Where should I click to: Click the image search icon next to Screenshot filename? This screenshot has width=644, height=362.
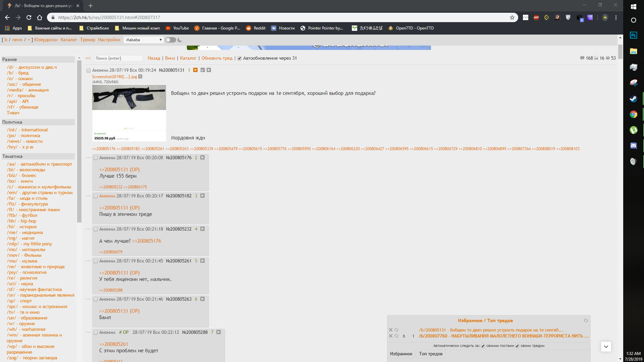140,77
